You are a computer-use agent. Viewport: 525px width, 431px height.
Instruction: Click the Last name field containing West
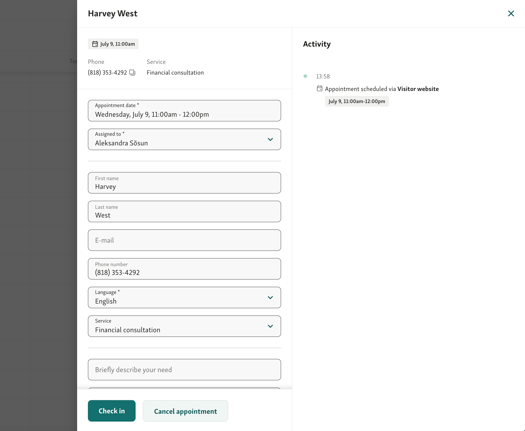pyautogui.click(x=184, y=212)
